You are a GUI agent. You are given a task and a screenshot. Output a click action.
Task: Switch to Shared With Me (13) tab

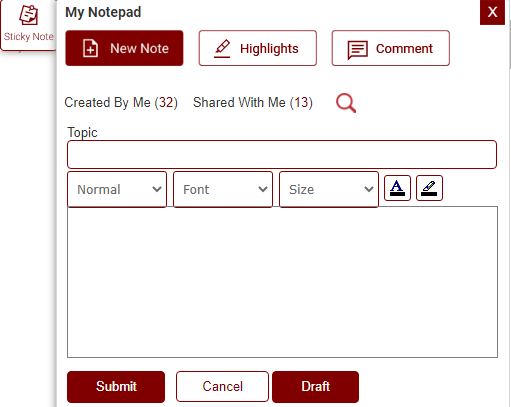[x=253, y=102]
